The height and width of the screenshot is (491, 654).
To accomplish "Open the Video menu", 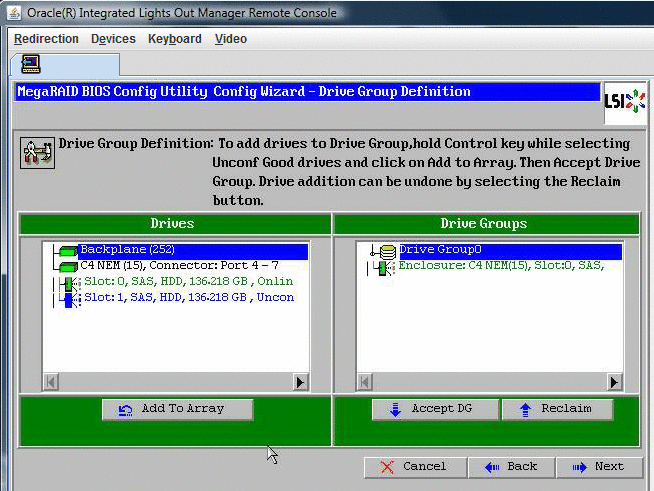I will [231, 39].
